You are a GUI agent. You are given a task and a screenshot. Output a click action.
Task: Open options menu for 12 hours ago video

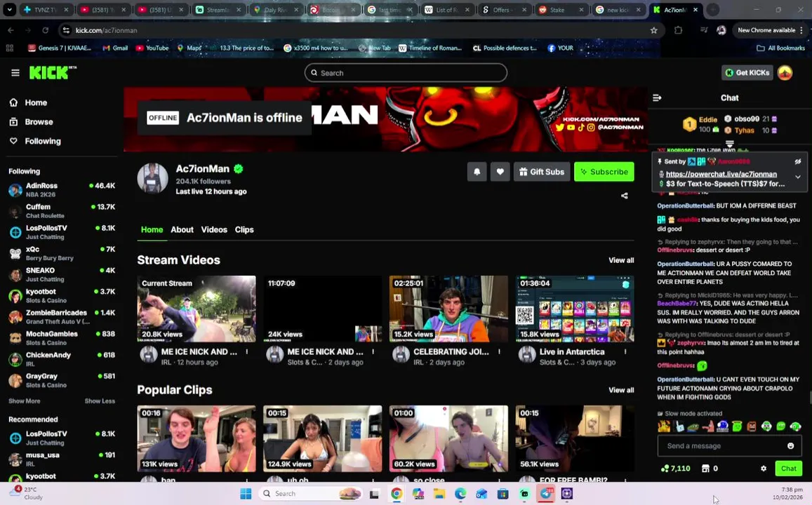(247, 352)
